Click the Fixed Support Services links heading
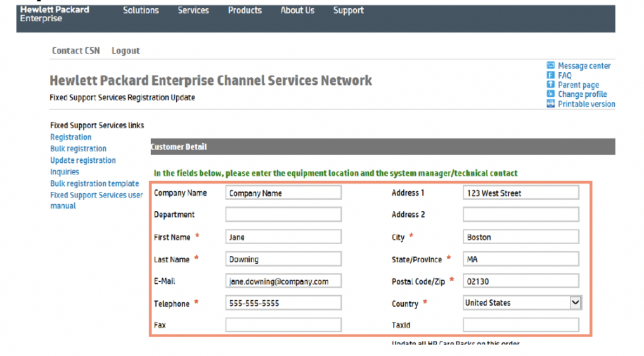The image size is (644, 356). pos(97,125)
